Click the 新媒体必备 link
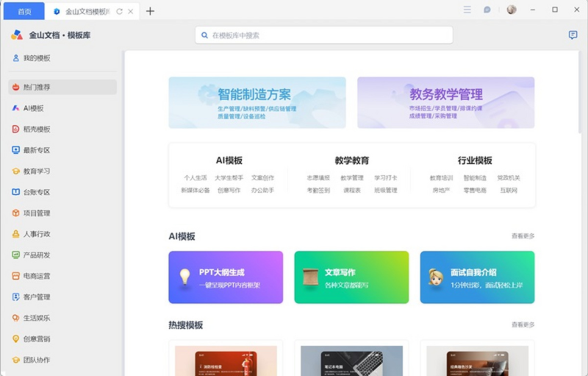 click(x=196, y=190)
